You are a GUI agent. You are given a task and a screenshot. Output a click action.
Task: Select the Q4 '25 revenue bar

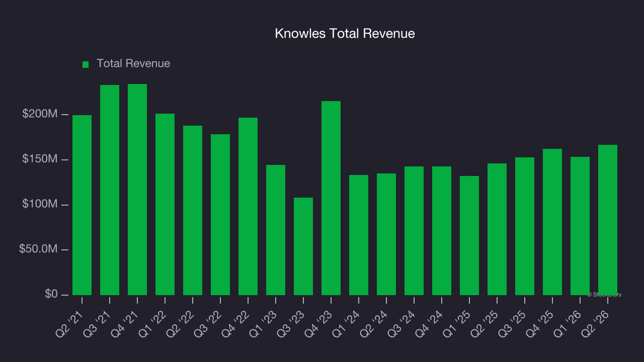click(552, 222)
